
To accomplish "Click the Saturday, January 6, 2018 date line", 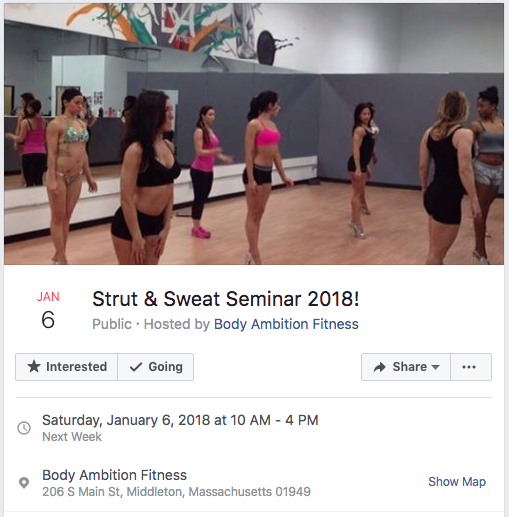I will [180, 420].
